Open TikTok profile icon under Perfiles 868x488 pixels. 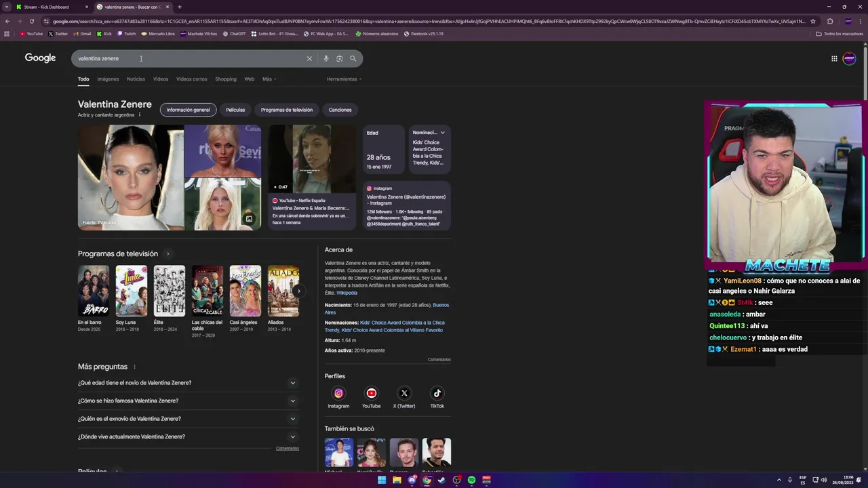pos(437,393)
